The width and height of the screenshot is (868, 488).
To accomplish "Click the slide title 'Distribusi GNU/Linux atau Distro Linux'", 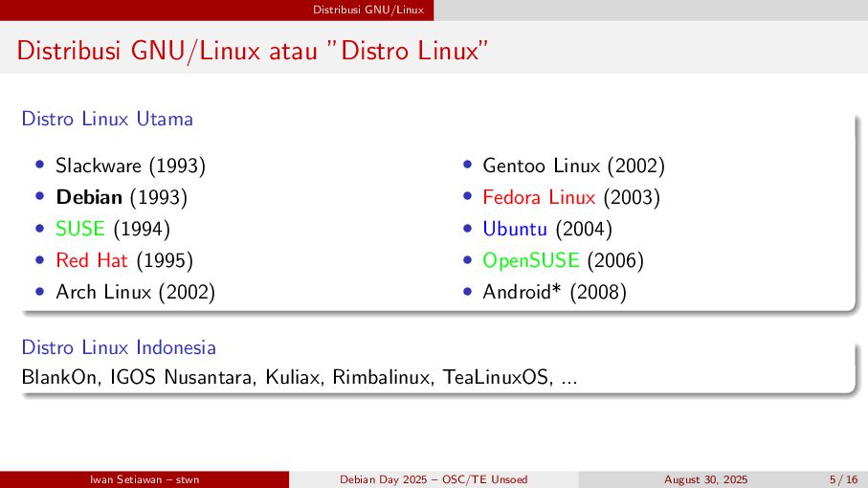I will pos(253,51).
